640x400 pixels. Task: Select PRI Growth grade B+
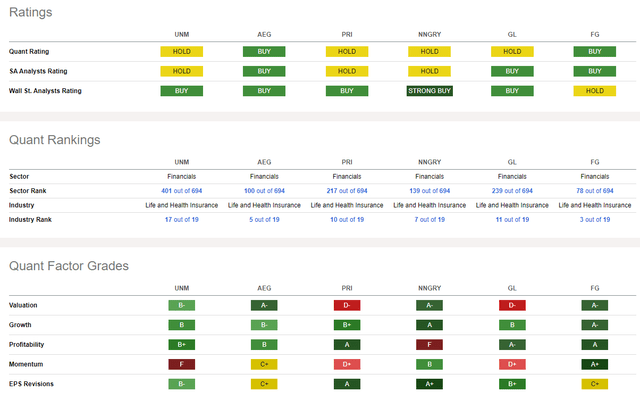[347, 325]
